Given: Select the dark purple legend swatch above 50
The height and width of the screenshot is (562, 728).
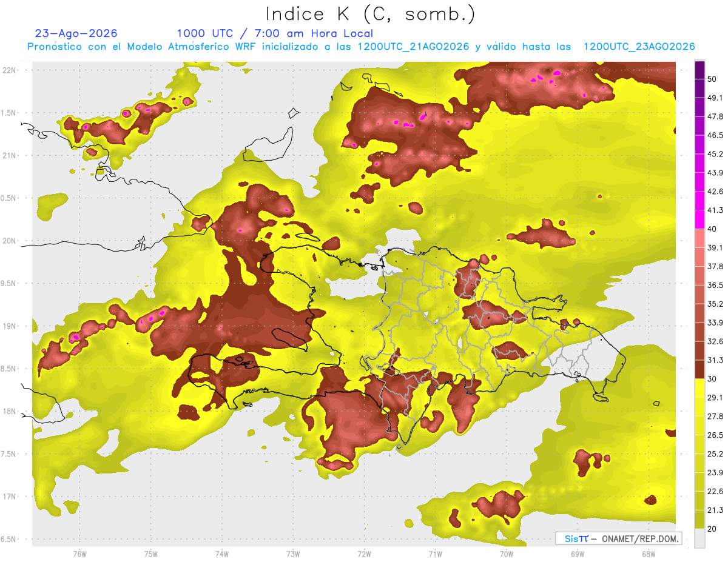Looking at the screenshot, I should [699, 70].
